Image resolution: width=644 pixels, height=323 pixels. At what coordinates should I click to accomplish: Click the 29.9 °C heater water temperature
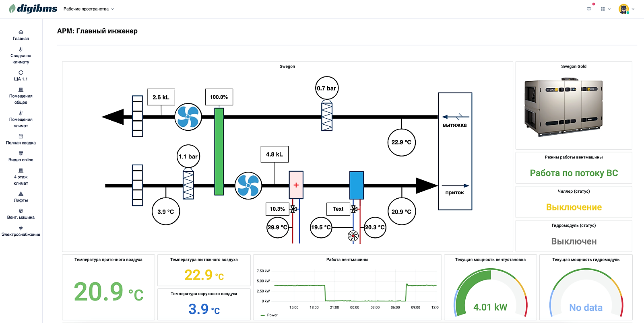pyautogui.click(x=278, y=227)
